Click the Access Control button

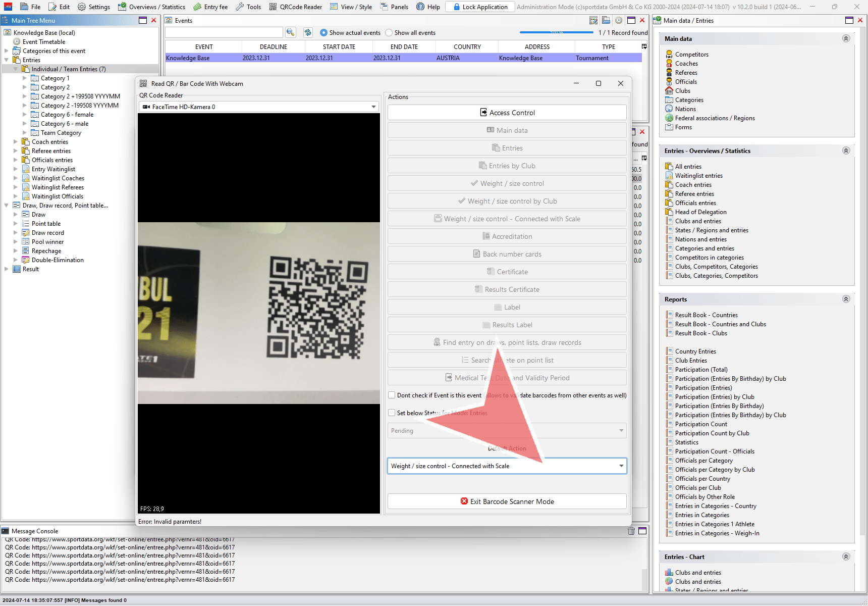(x=507, y=113)
